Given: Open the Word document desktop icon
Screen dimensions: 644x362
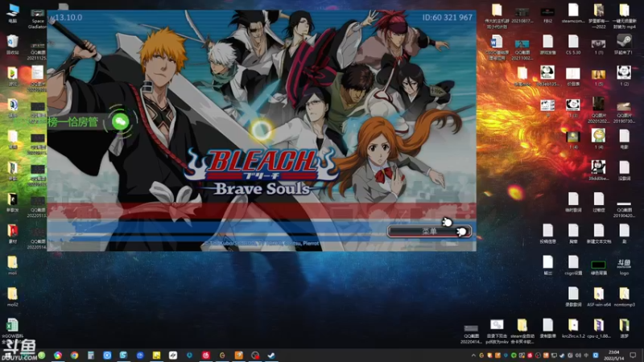Looking at the screenshot, I should tap(496, 46).
